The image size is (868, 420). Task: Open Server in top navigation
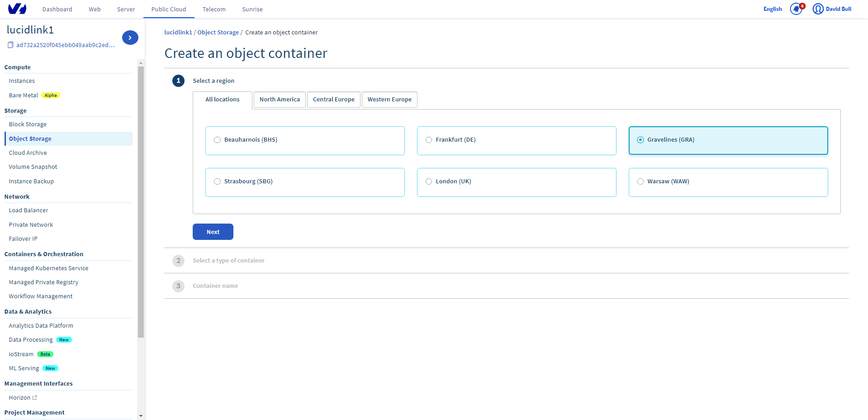tap(126, 9)
